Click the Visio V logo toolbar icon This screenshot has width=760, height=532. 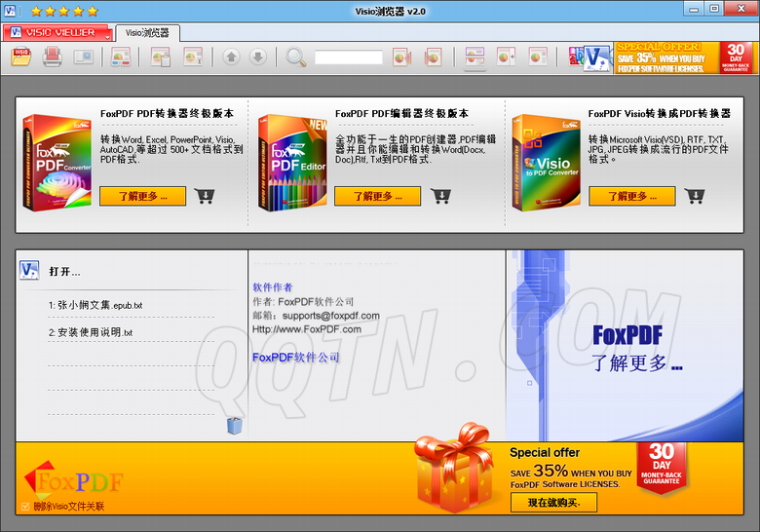click(596, 58)
